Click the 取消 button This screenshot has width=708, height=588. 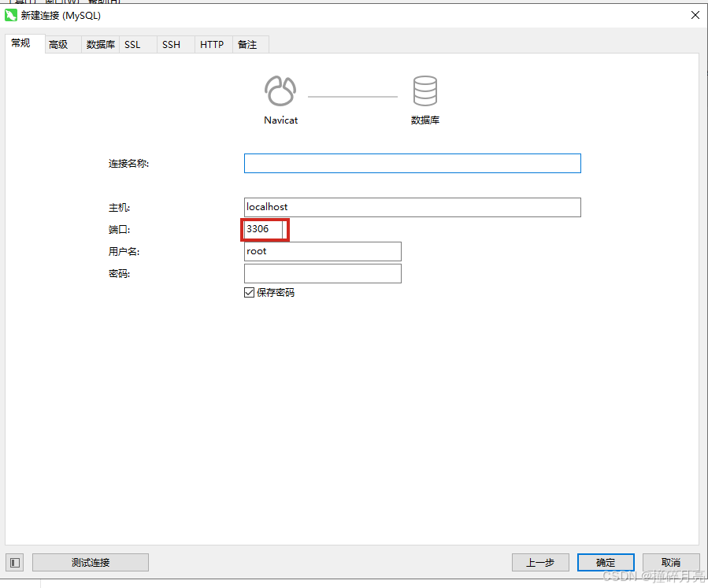[x=670, y=562]
